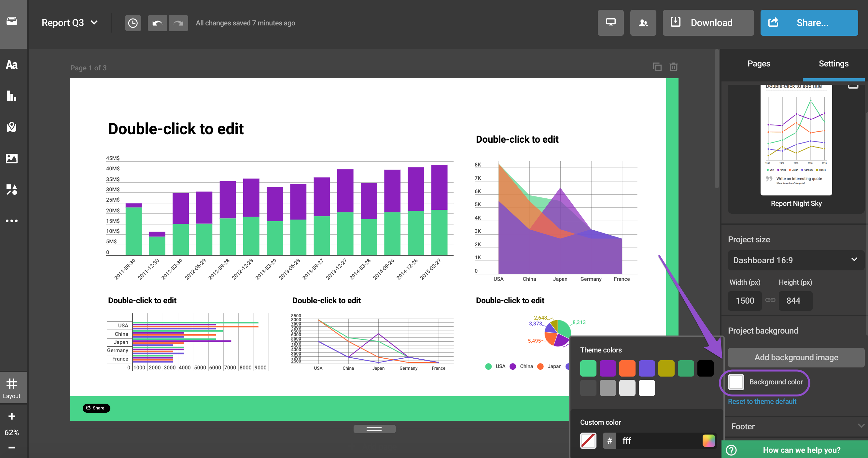Select the no-color transparent swatch
Viewport: 868px width, 458px height.
[x=588, y=440]
